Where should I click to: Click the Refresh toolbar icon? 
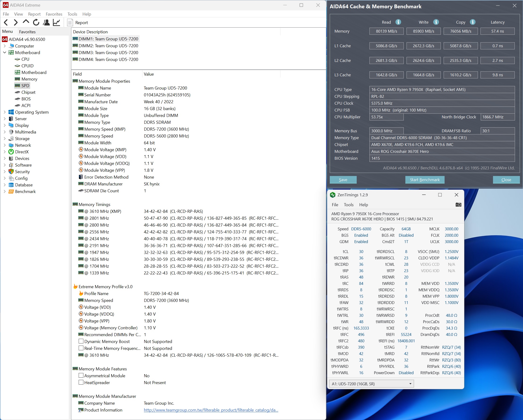[x=36, y=23]
